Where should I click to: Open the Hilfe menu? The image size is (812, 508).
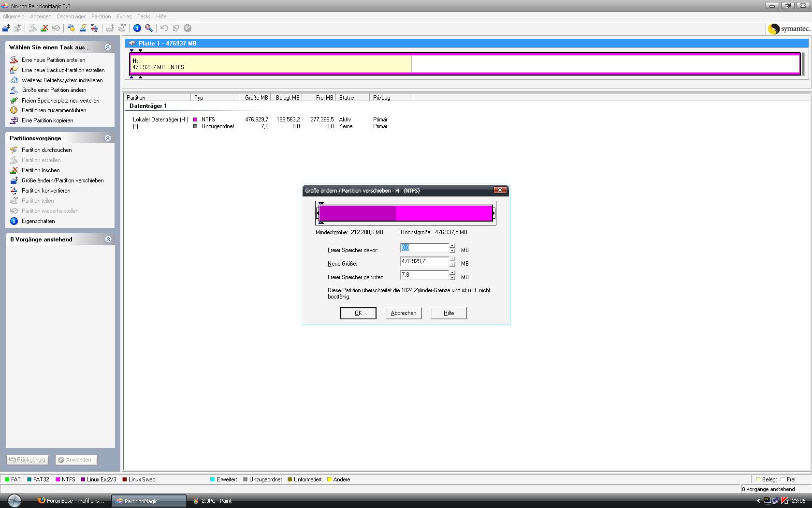(161, 16)
